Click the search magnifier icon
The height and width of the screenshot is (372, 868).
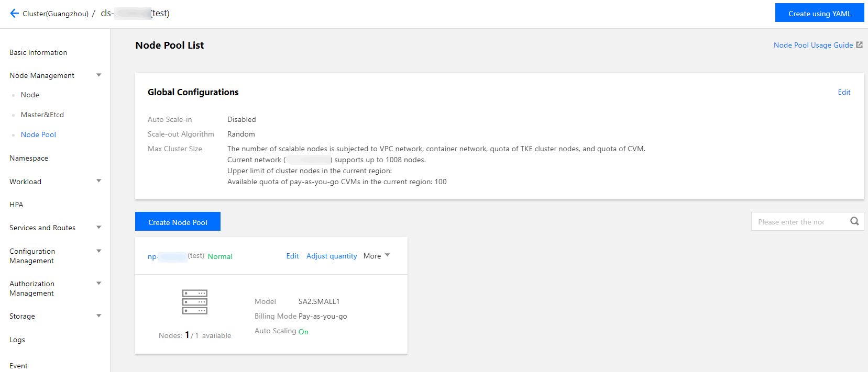coord(854,221)
